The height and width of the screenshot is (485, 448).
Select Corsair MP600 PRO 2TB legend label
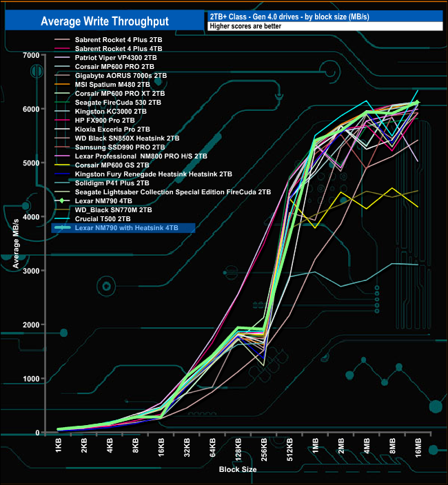coord(114,67)
